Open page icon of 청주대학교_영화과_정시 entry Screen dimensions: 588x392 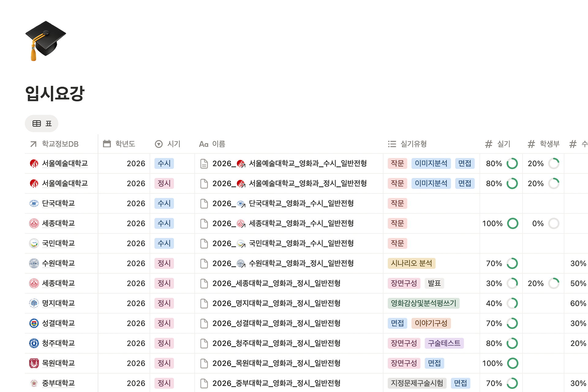point(204,343)
